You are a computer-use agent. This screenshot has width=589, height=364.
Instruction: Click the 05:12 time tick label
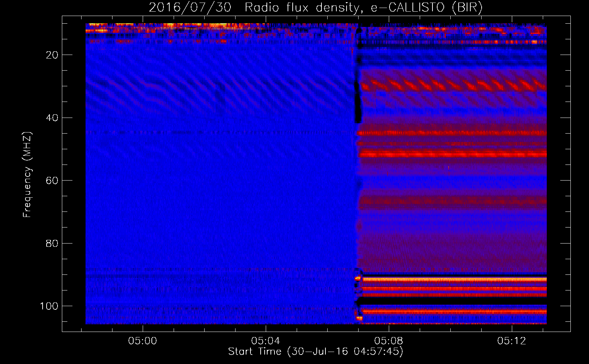click(x=512, y=341)
